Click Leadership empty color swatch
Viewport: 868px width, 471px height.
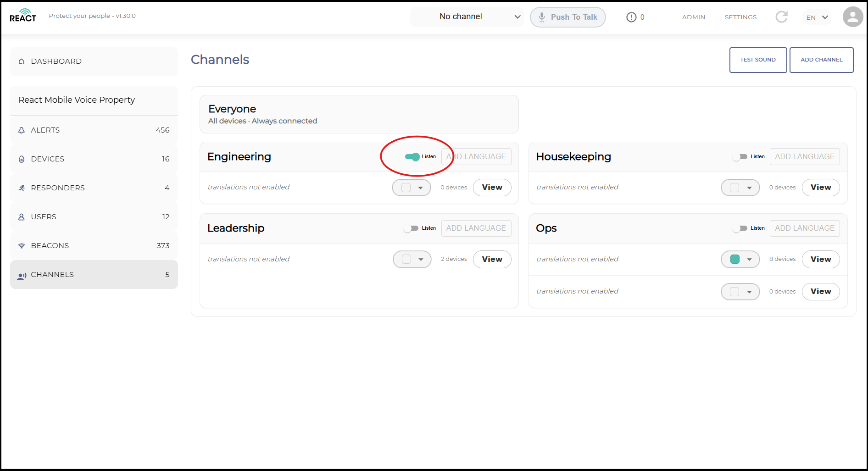406,260
